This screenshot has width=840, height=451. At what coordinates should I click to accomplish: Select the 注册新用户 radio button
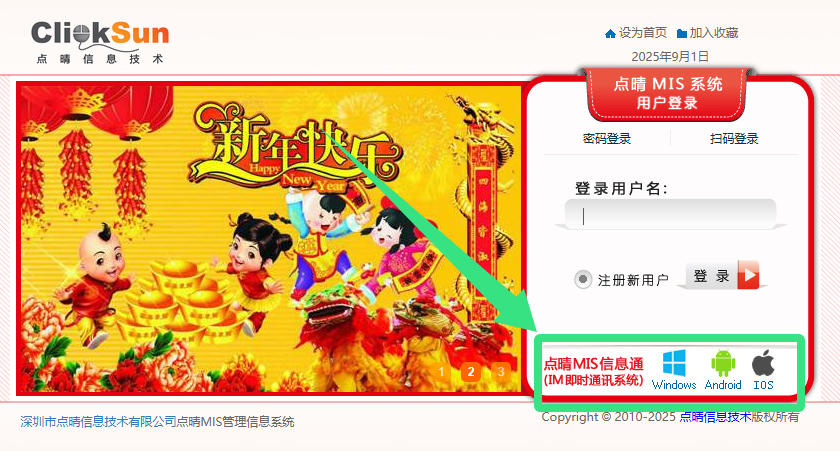[583, 279]
